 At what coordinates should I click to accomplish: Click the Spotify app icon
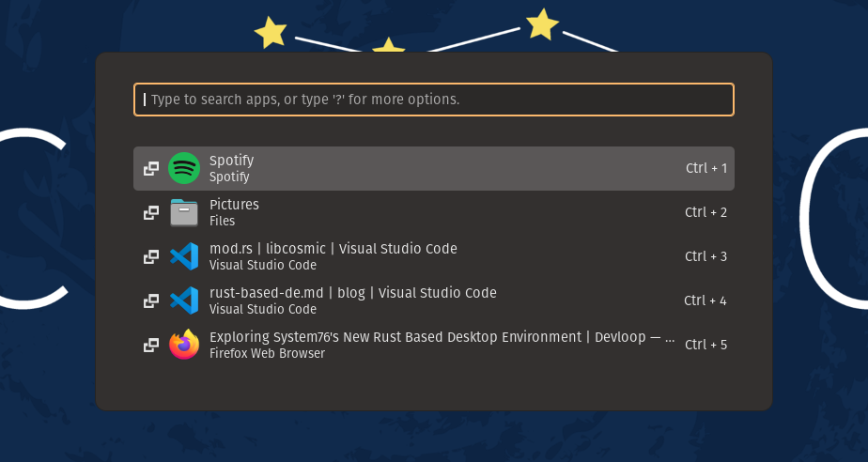click(x=184, y=169)
